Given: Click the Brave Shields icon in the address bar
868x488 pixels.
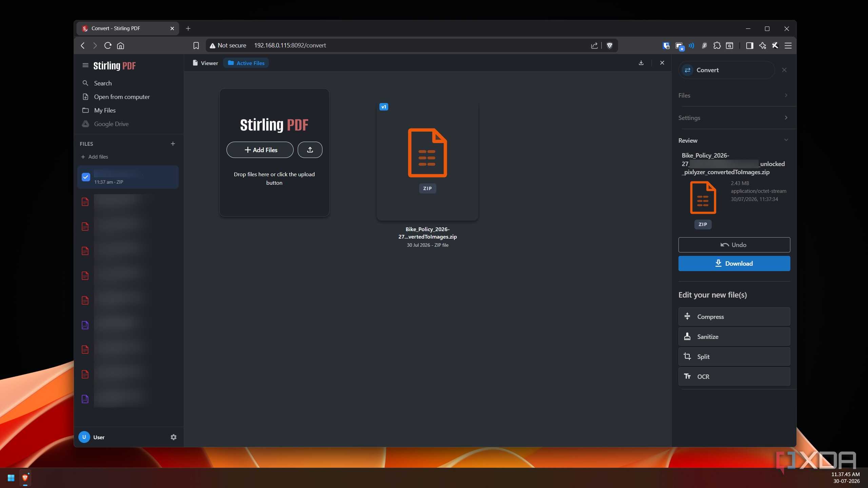Looking at the screenshot, I should click(609, 45).
